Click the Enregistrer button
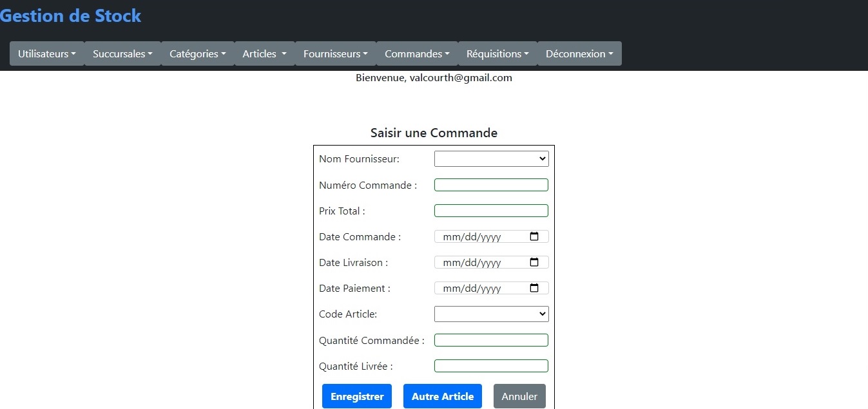 (357, 396)
